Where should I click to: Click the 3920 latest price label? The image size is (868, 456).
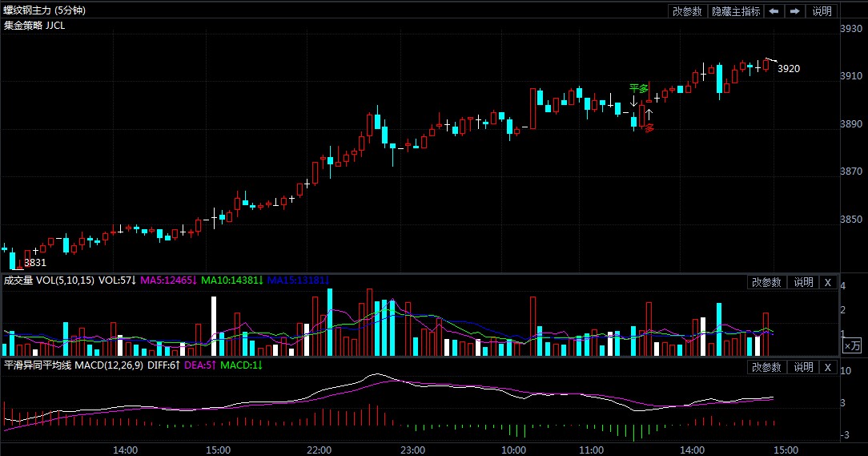point(789,69)
